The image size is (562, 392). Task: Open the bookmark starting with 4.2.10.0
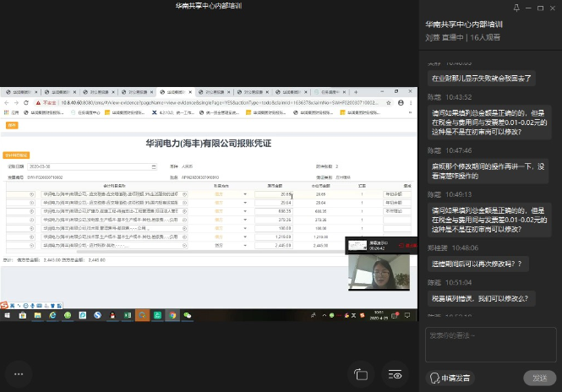tap(172, 112)
